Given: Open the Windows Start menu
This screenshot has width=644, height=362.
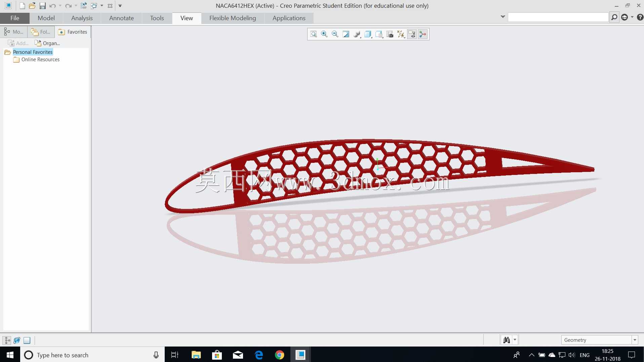Looking at the screenshot, I should 10,355.
